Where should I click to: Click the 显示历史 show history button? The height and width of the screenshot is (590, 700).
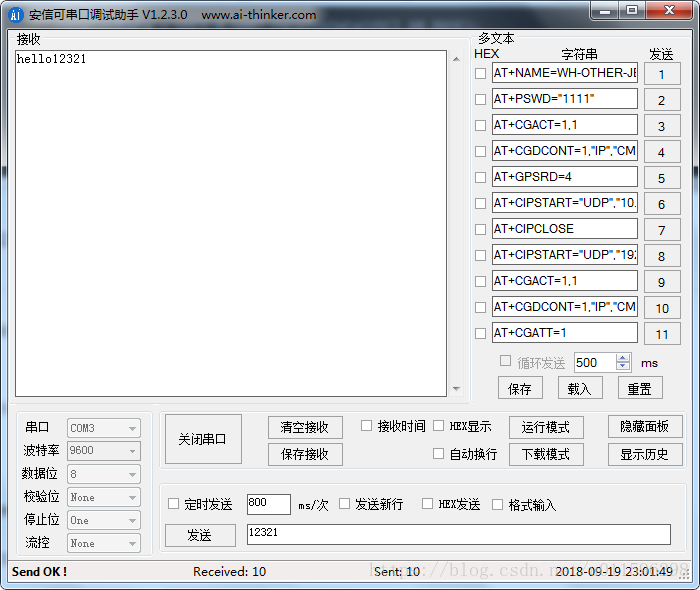coord(645,454)
